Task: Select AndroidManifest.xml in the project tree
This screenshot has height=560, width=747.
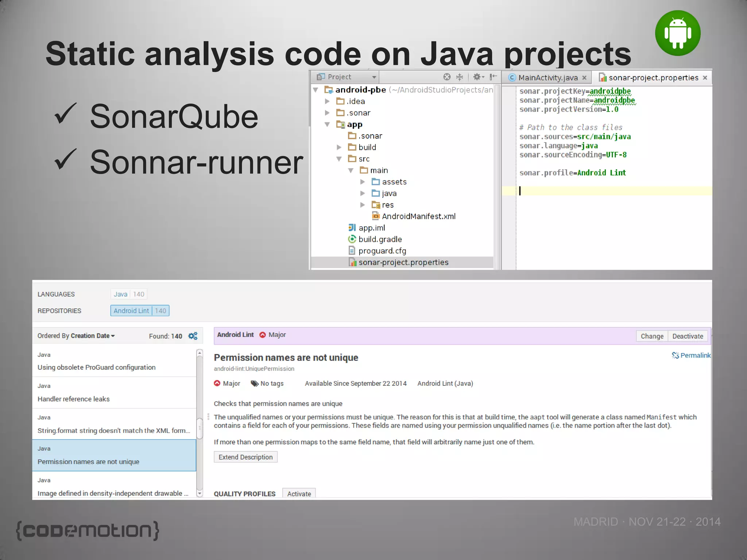Action: (x=414, y=217)
